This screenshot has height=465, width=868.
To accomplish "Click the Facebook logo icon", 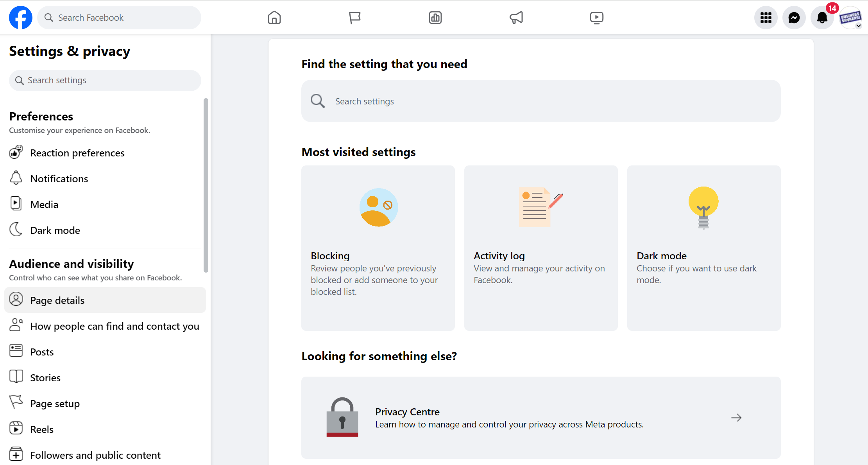I will click(21, 18).
